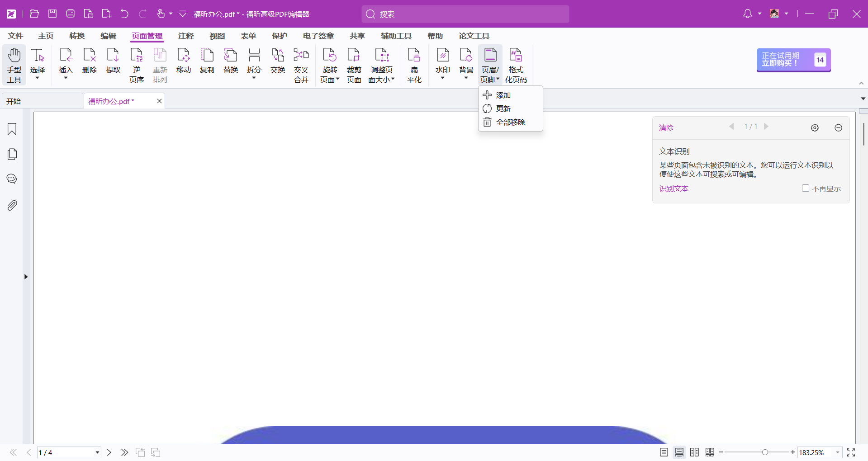Choose 全部移除 from header/footer menu
868x461 pixels.
pos(510,122)
